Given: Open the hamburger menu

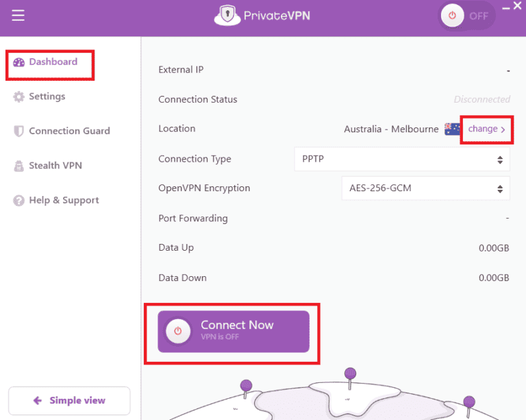Looking at the screenshot, I should [18, 15].
